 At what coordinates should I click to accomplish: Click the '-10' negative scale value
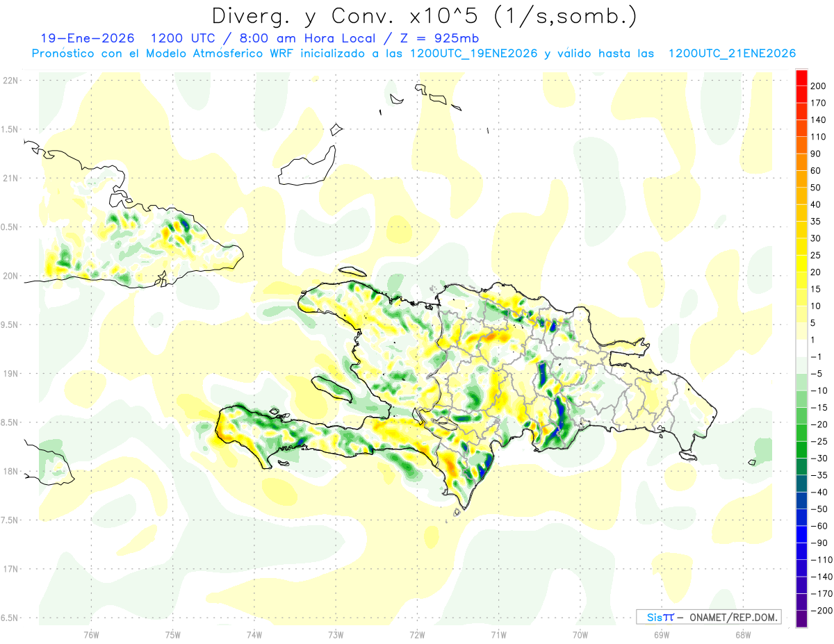click(x=819, y=390)
